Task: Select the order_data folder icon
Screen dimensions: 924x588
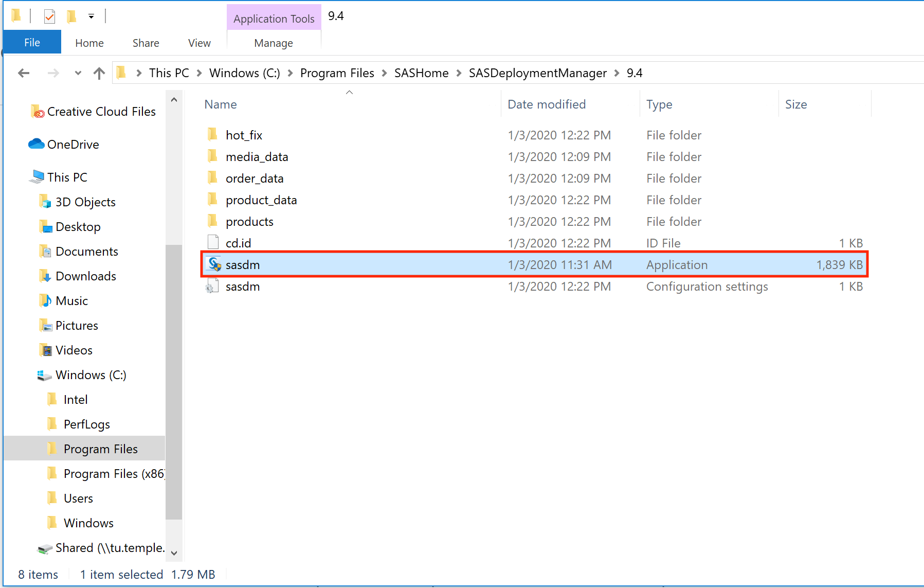Action: click(212, 178)
